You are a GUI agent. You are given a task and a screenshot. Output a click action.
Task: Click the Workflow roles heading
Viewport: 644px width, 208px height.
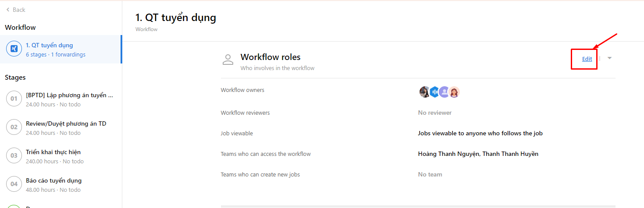[270, 57]
